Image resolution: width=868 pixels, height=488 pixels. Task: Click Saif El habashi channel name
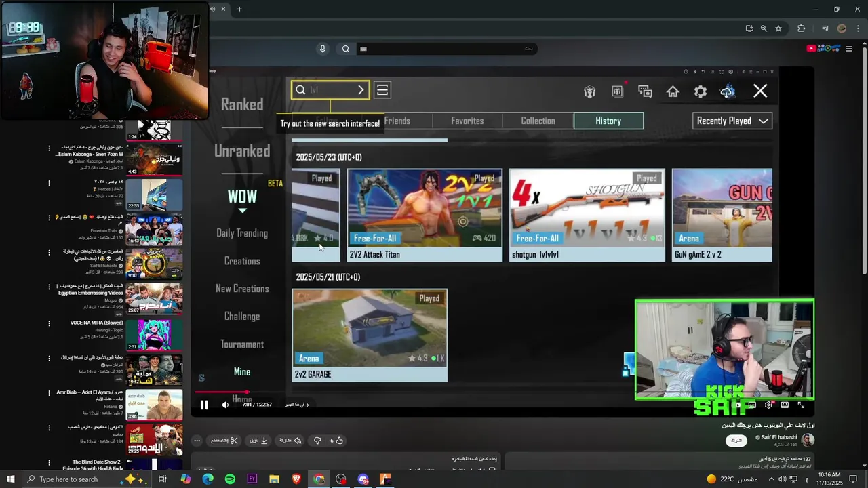coord(779,438)
